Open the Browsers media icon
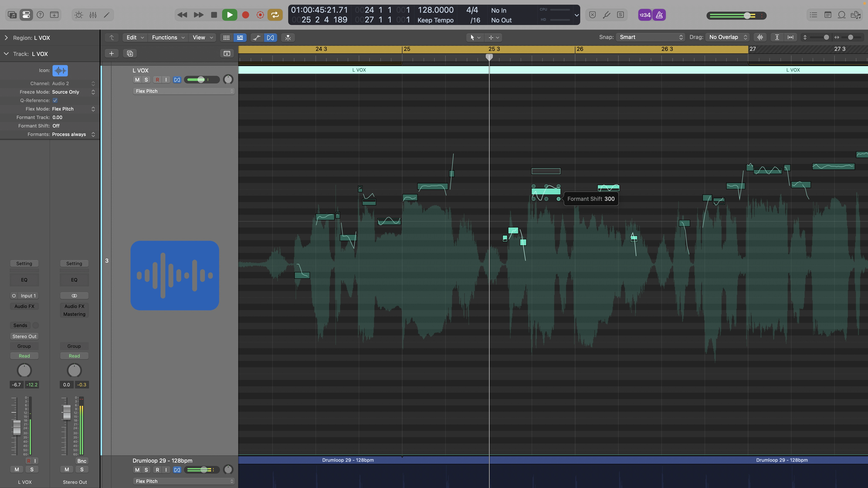The width and height of the screenshot is (868, 488). [x=855, y=15]
